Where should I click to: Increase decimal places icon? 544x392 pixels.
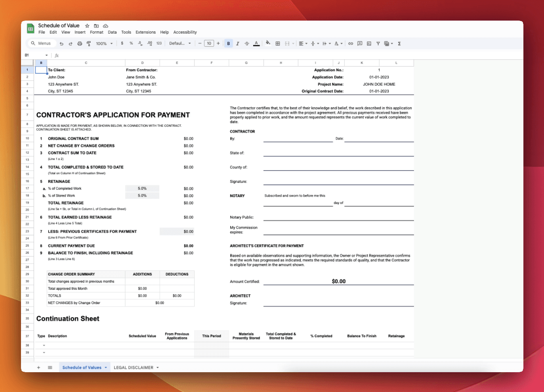click(x=149, y=44)
